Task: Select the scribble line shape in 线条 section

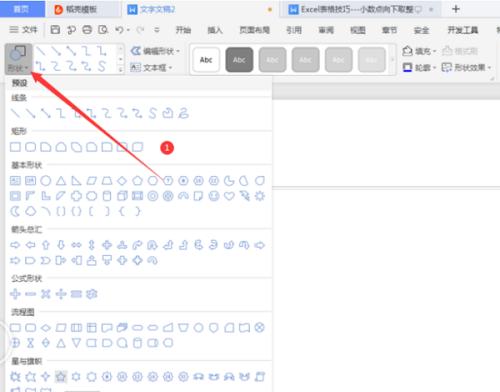Action: 183,113
